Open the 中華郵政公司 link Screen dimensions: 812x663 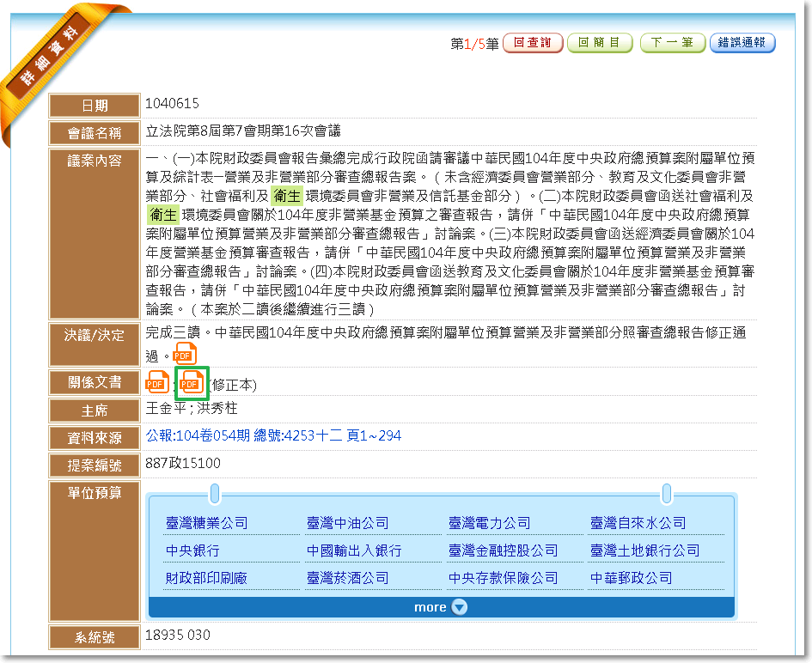[x=631, y=578]
